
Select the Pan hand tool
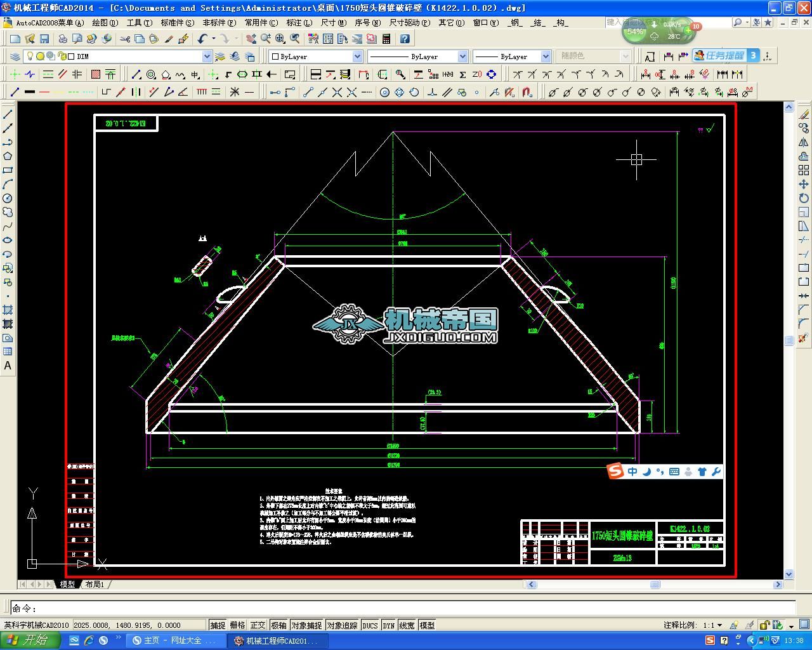click(251, 39)
